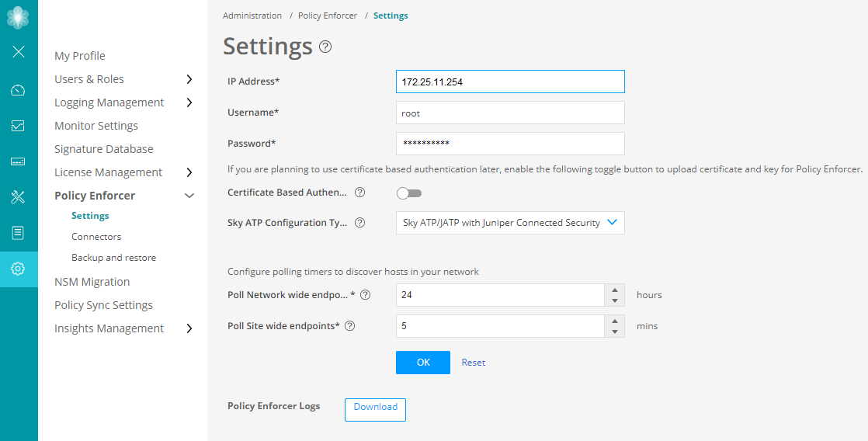Viewport: 868px width, 441px height.
Task: Collapse the Policy Enforcer menu section
Action: pos(189,196)
